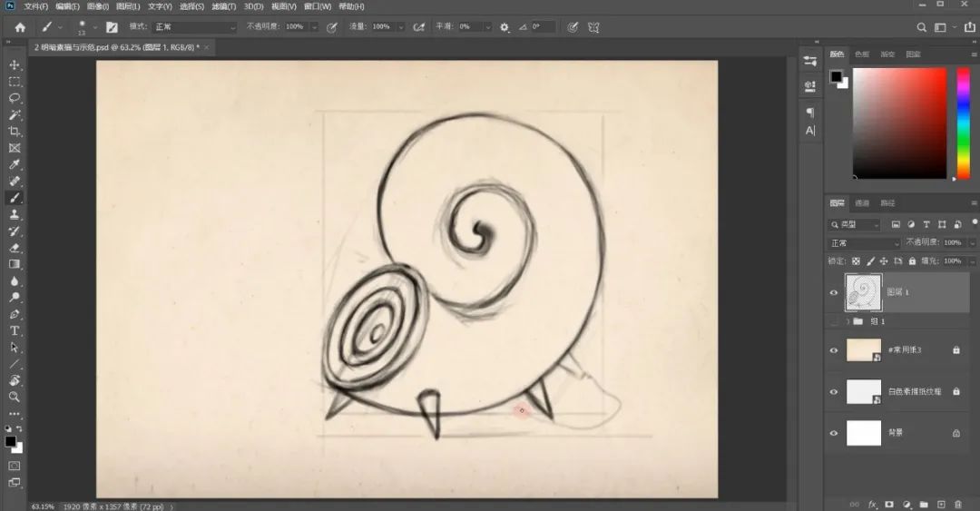Toggle visibility of the 背景 layer
This screenshot has width=980, height=511.
pyautogui.click(x=834, y=433)
